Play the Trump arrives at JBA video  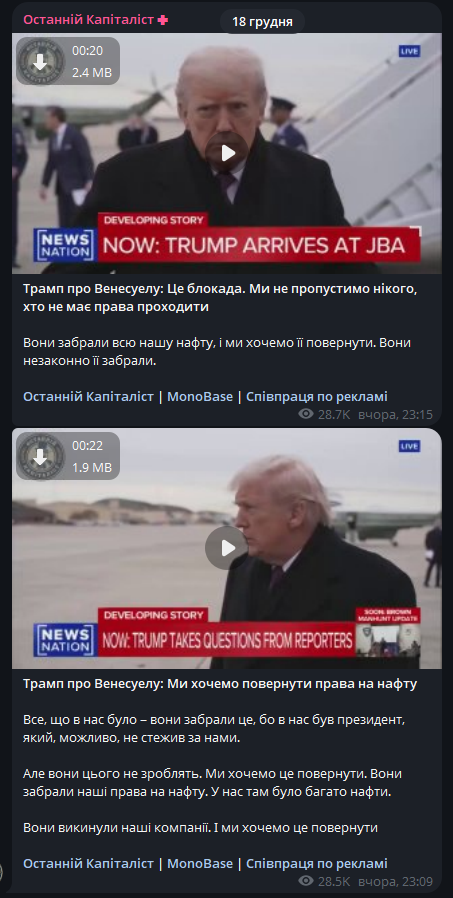point(227,153)
